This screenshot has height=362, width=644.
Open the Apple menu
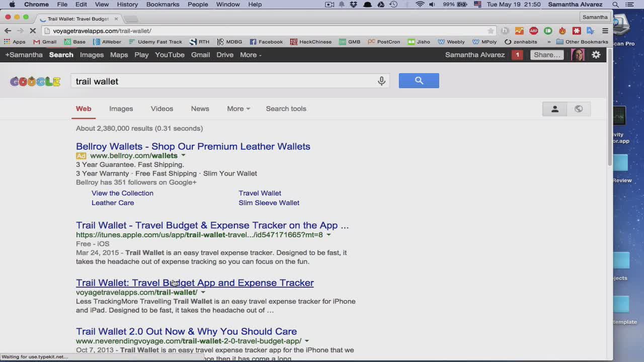click(12, 5)
